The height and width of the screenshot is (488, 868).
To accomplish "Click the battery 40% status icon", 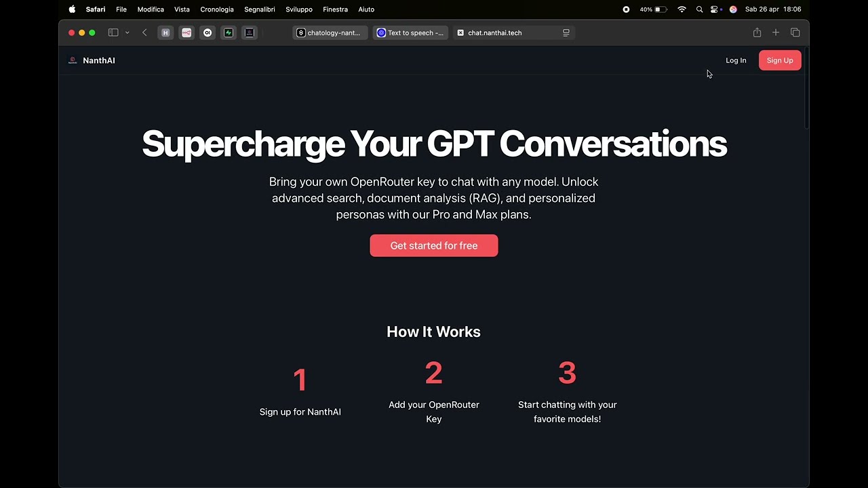I will pos(654,9).
